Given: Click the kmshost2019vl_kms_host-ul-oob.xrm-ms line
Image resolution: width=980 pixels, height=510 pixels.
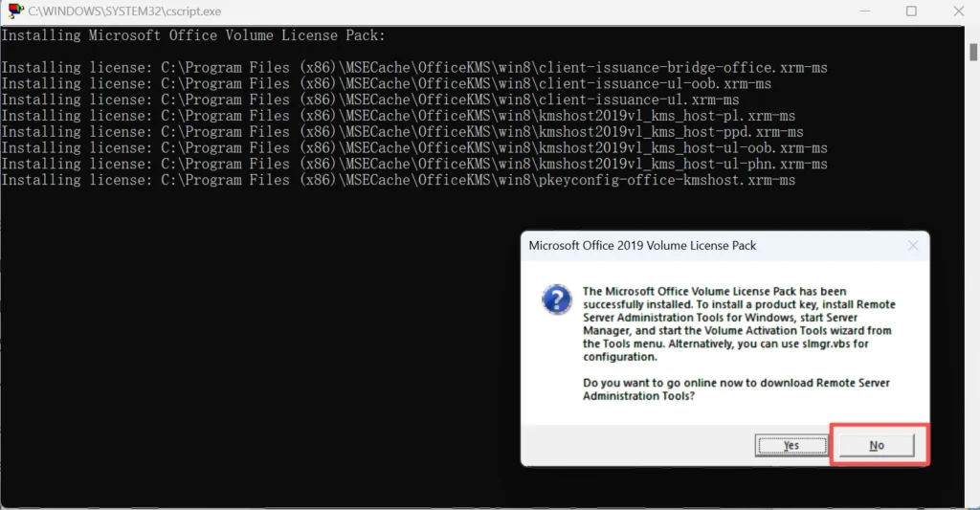Looking at the screenshot, I should coord(414,148).
